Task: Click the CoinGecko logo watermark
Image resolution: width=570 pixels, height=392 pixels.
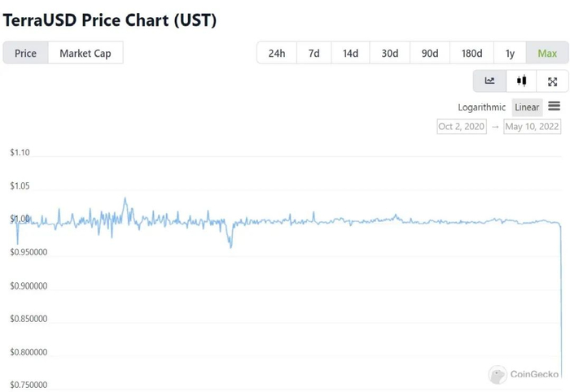Action: click(x=524, y=375)
